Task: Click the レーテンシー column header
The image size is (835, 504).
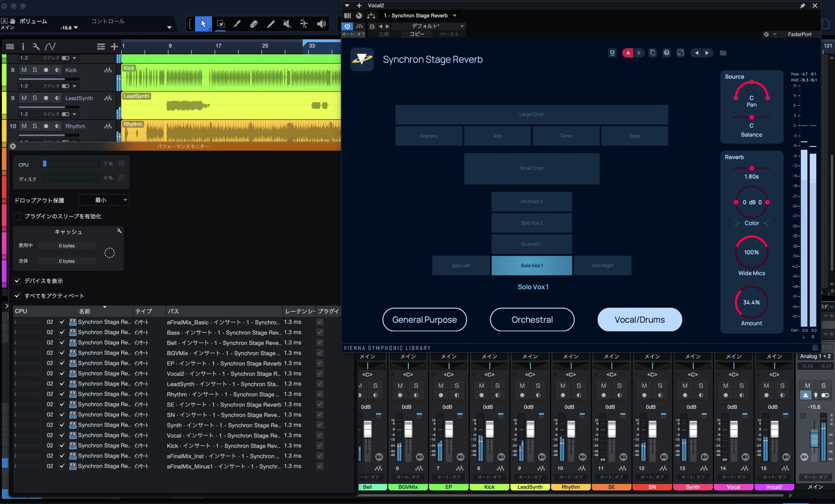Action: point(299,311)
